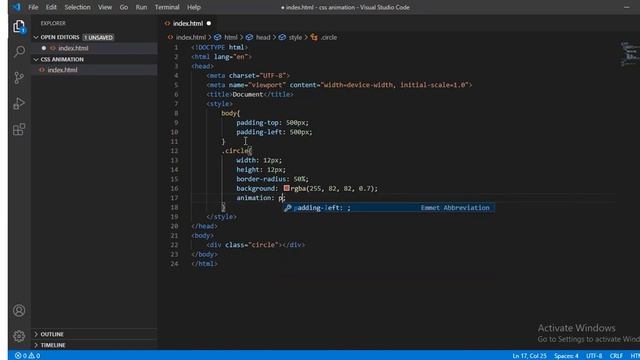Click head element in the breadcrumb
The width and height of the screenshot is (640, 360).
pos(263,37)
